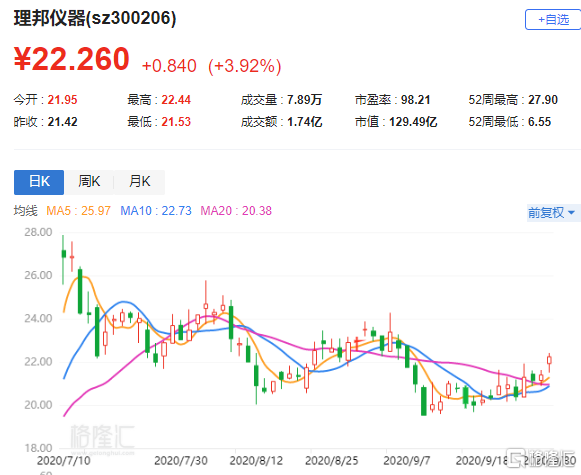Click the 最高 value 22.44
The height and width of the screenshot is (475, 581).
(x=176, y=100)
